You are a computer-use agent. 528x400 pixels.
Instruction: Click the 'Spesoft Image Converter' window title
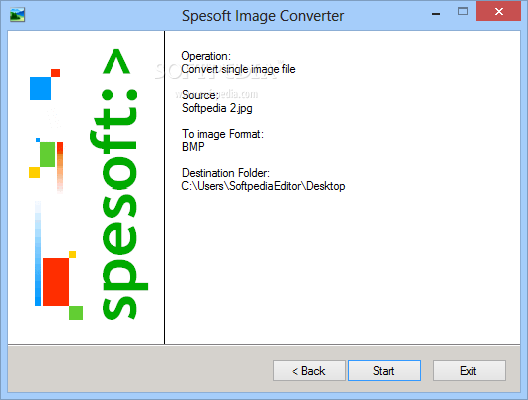[x=263, y=16]
